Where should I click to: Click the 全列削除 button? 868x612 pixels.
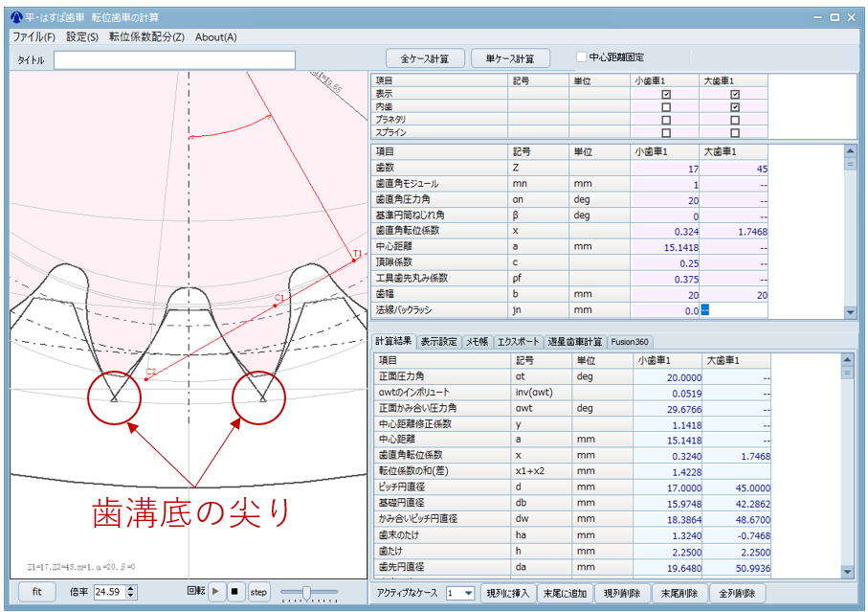(x=737, y=593)
